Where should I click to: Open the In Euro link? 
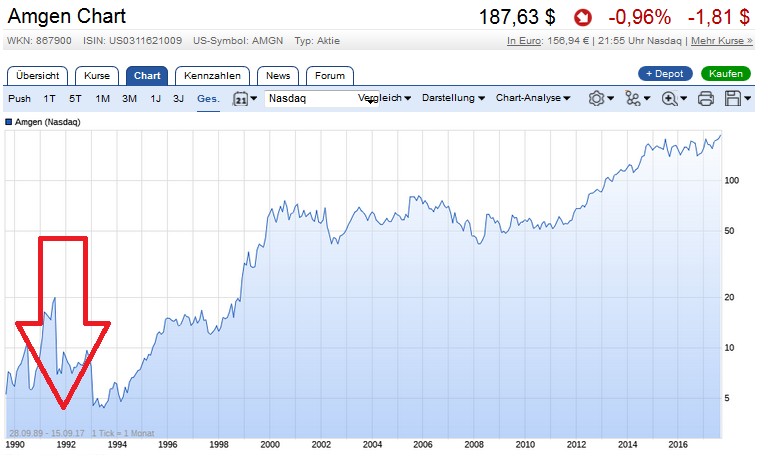tap(525, 41)
